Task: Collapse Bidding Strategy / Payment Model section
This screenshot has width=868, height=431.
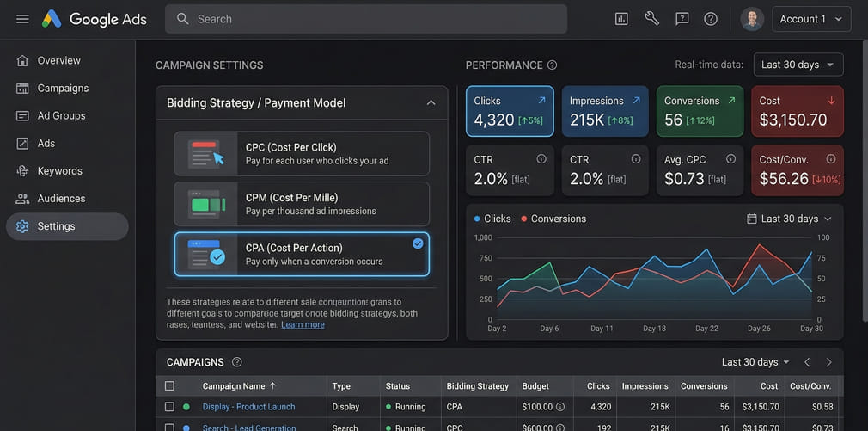Action: tap(431, 103)
